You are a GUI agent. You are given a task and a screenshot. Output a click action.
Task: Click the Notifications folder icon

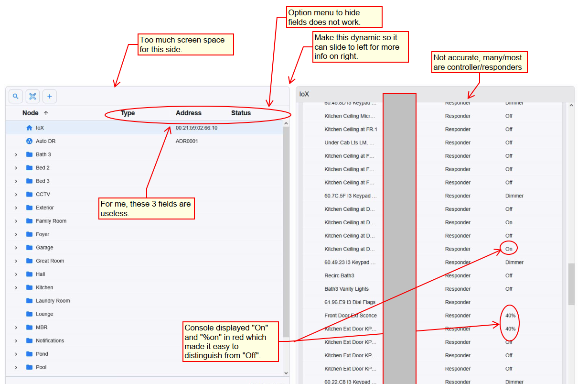pyautogui.click(x=29, y=340)
